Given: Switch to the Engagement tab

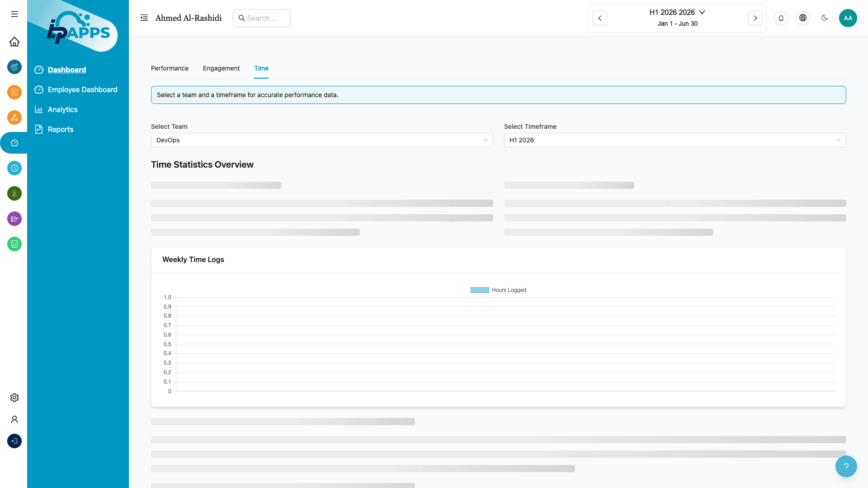Looking at the screenshot, I should pyautogui.click(x=221, y=68).
